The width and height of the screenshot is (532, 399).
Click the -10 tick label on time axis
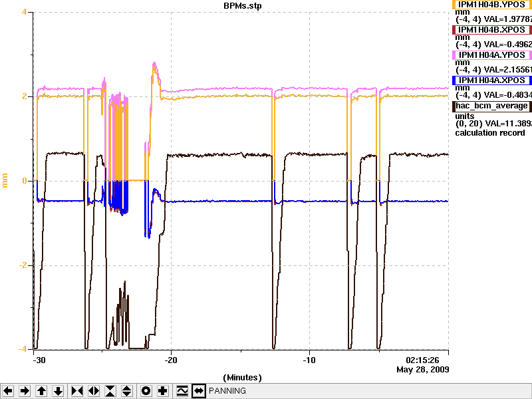309,360
